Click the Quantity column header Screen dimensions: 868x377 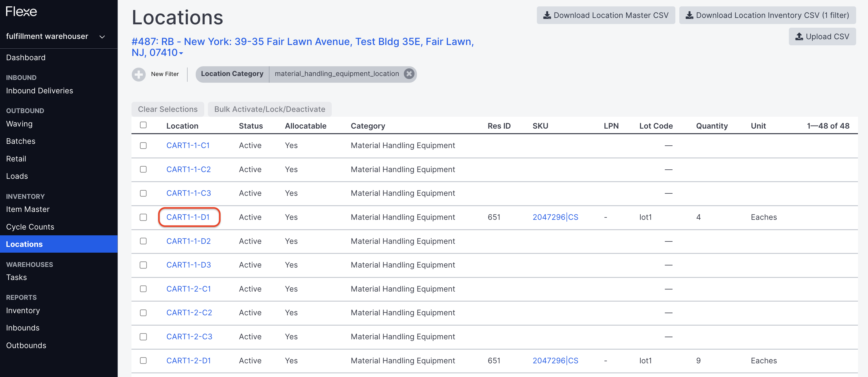712,126
